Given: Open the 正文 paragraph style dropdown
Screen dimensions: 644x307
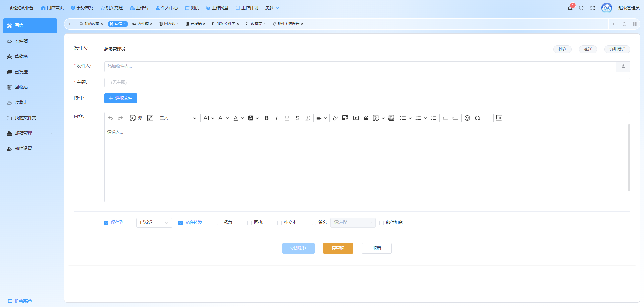Looking at the screenshot, I should (x=178, y=118).
